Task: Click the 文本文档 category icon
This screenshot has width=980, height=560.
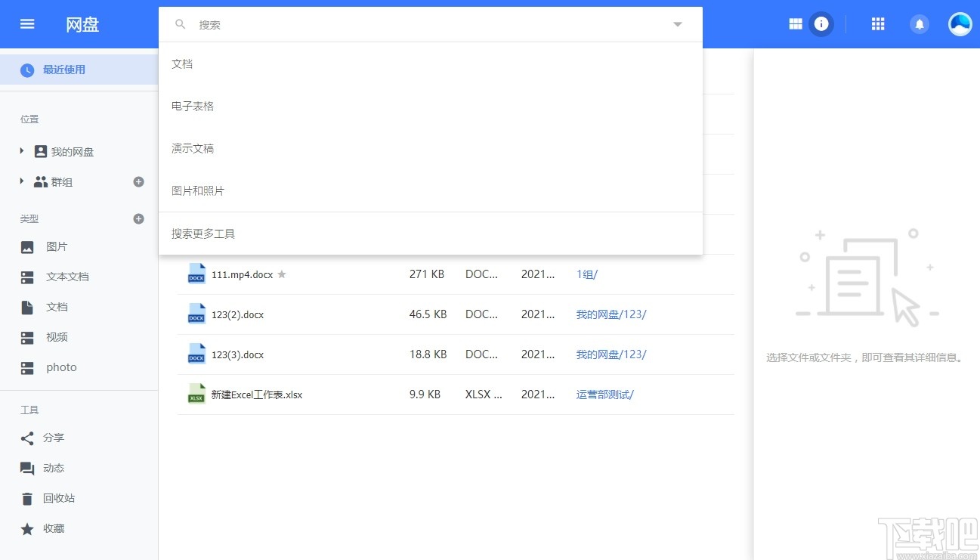Action: [x=27, y=277]
